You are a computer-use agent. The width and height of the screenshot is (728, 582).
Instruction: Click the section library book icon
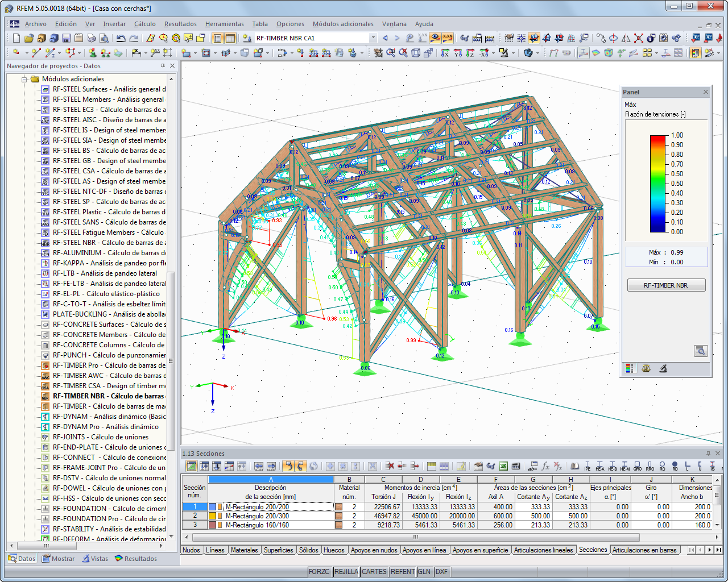point(575,466)
